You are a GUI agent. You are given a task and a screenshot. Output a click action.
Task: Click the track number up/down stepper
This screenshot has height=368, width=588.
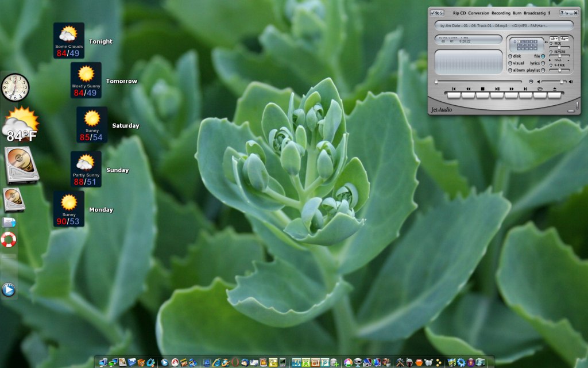click(x=515, y=41)
